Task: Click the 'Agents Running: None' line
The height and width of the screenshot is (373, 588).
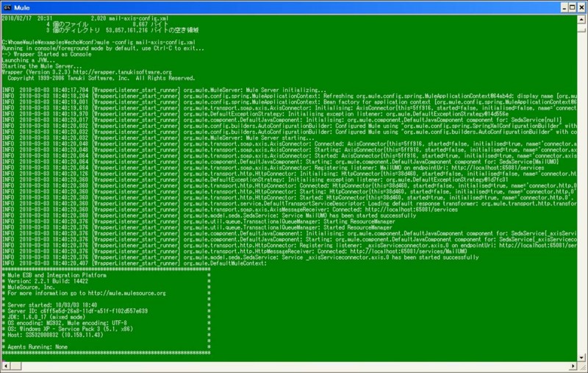Action: [37, 347]
